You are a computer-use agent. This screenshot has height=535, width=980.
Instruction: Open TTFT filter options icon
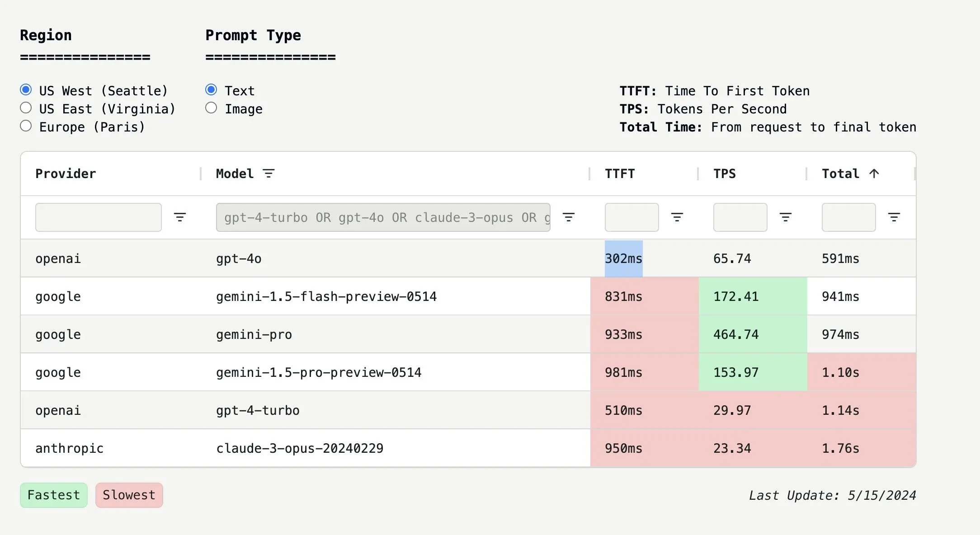pyautogui.click(x=677, y=217)
